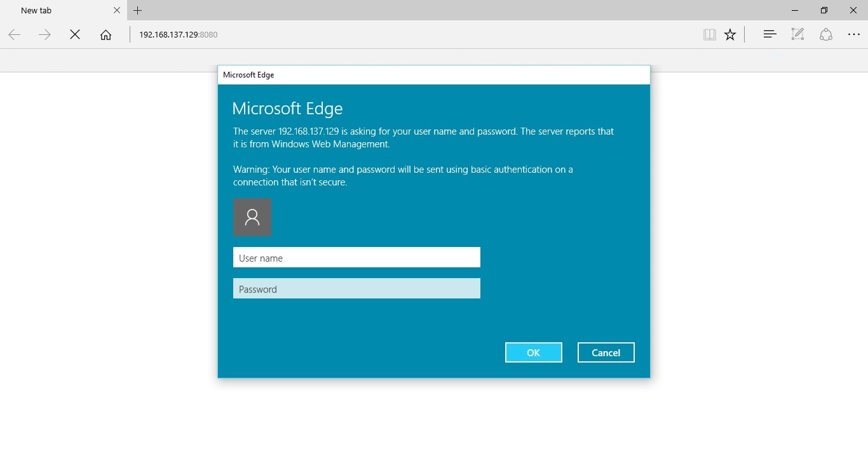868x461 pixels.
Task: Click the basic authentication warning text
Action: [403, 176]
